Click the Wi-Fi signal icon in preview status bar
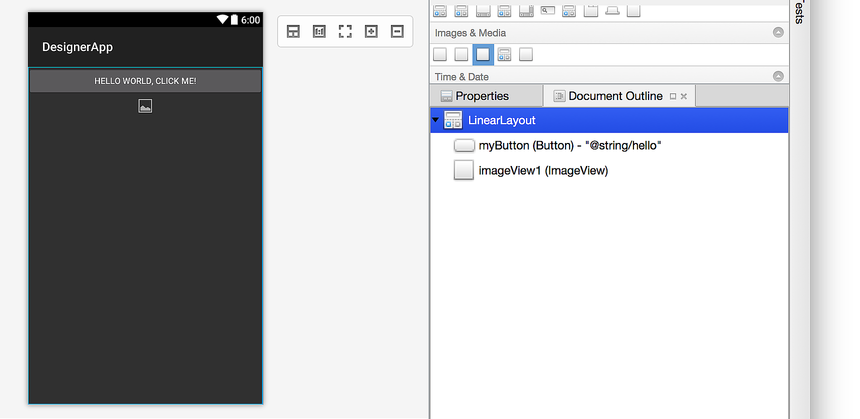This screenshot has width=860, height=419. coord(222,20)
